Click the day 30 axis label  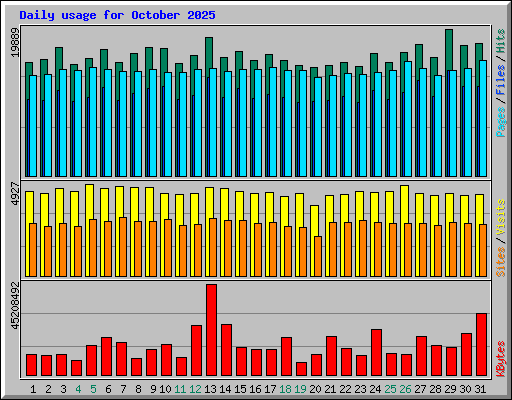[x=465, y=389]
